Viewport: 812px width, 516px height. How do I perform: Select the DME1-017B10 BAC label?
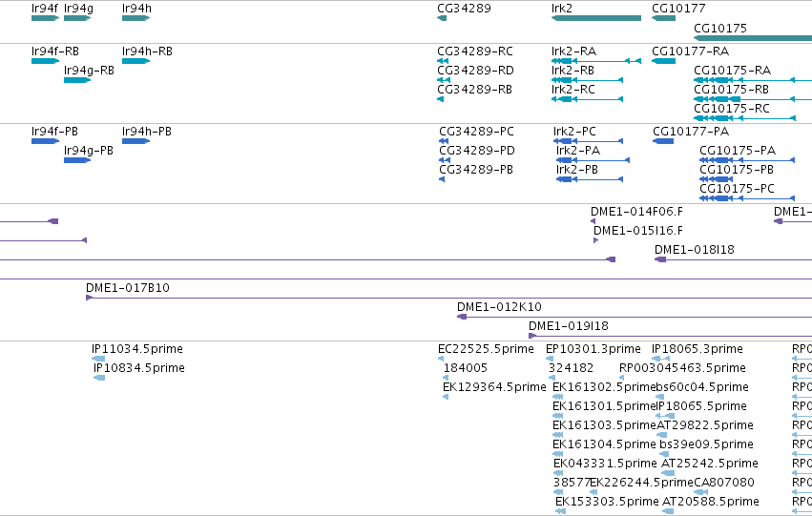[x=128, y=288]
